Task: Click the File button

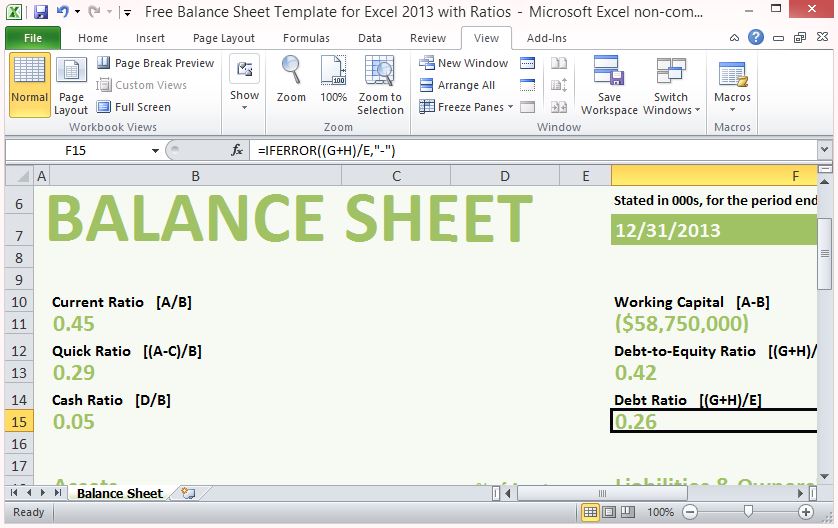Action: coord(33,38)
